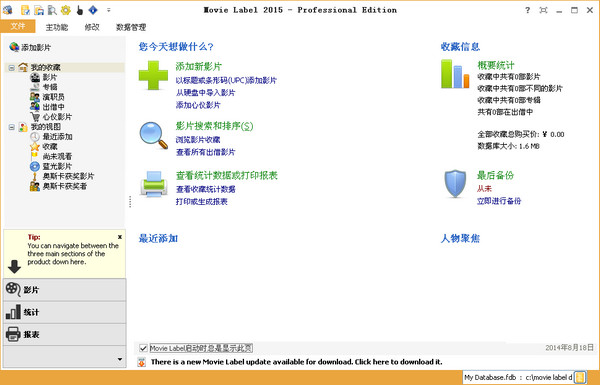The width and height of the screenshot is (600, 385).
Task: Click 查看统计数据或打印报表 heading
Action: pyautogui.click(x=227, y=176)
